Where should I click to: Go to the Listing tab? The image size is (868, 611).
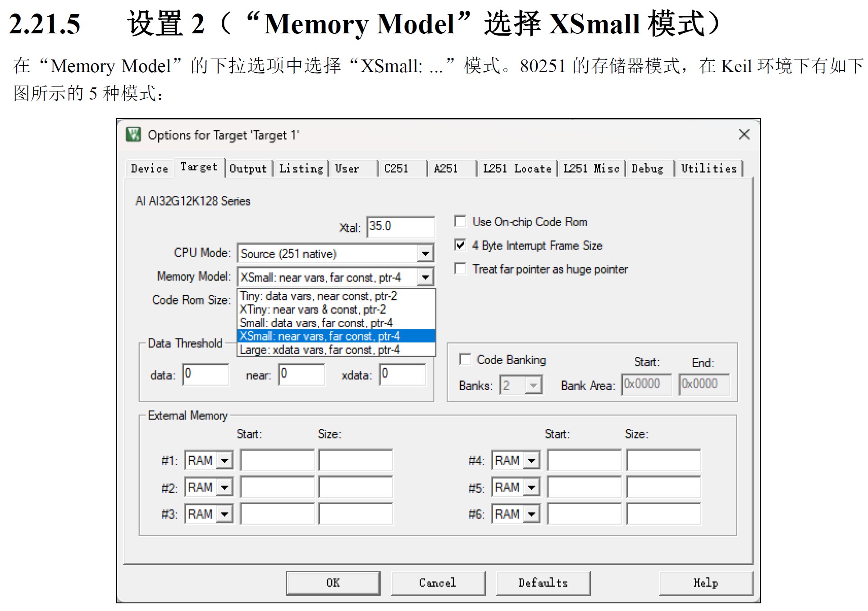[301, 169]
